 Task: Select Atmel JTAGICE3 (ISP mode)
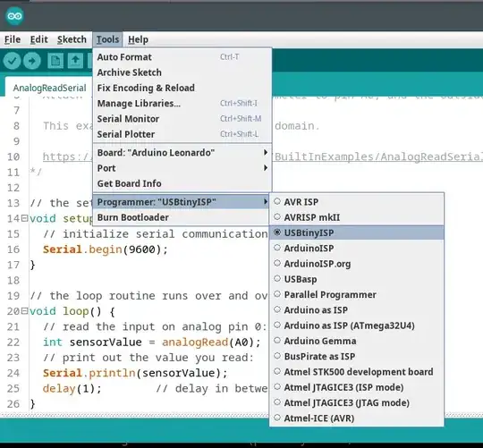coord(357,387)
